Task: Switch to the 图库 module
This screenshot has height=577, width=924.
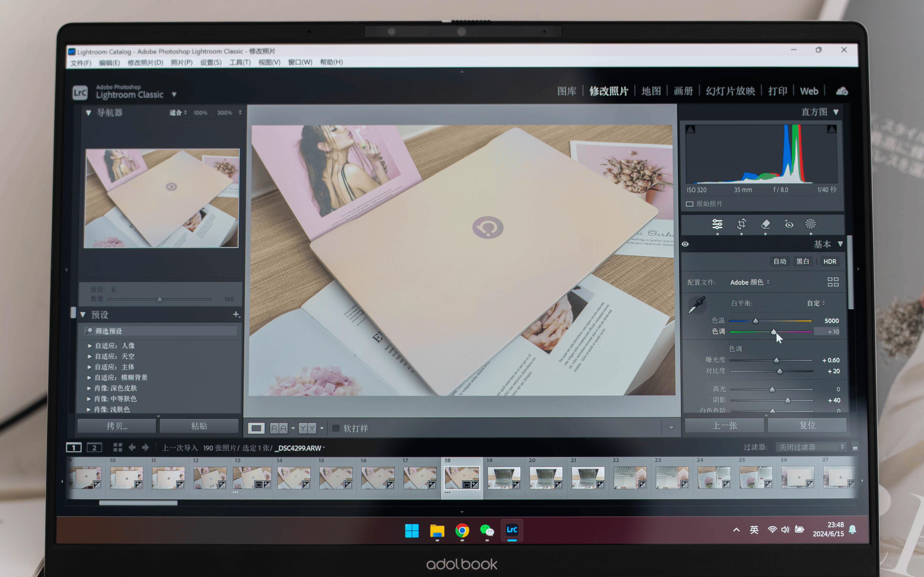Action: point(567,91)
